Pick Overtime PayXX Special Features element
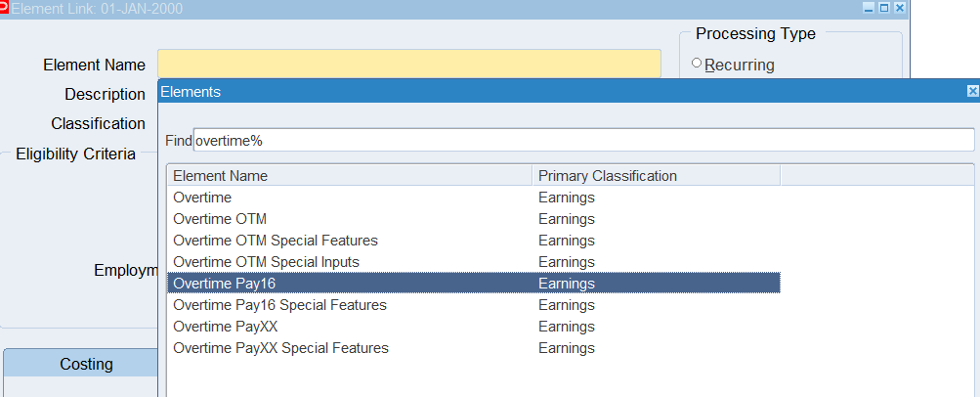Viewport: 980px width, 397px height. click(280, 348)
